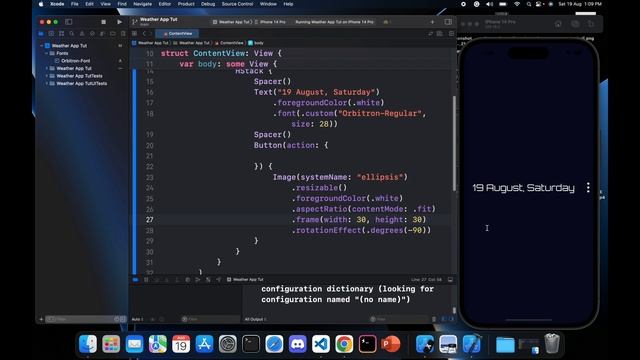Run the app with the play button
The height and width of the screenshot is (360, 640).
click(x=119, y=22)
